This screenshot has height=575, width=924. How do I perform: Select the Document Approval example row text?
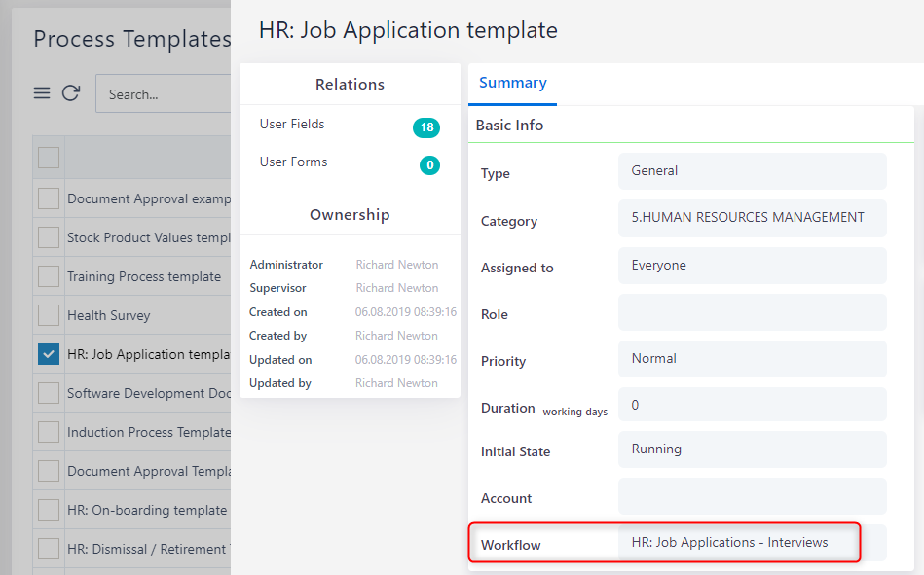pos(149,198)
